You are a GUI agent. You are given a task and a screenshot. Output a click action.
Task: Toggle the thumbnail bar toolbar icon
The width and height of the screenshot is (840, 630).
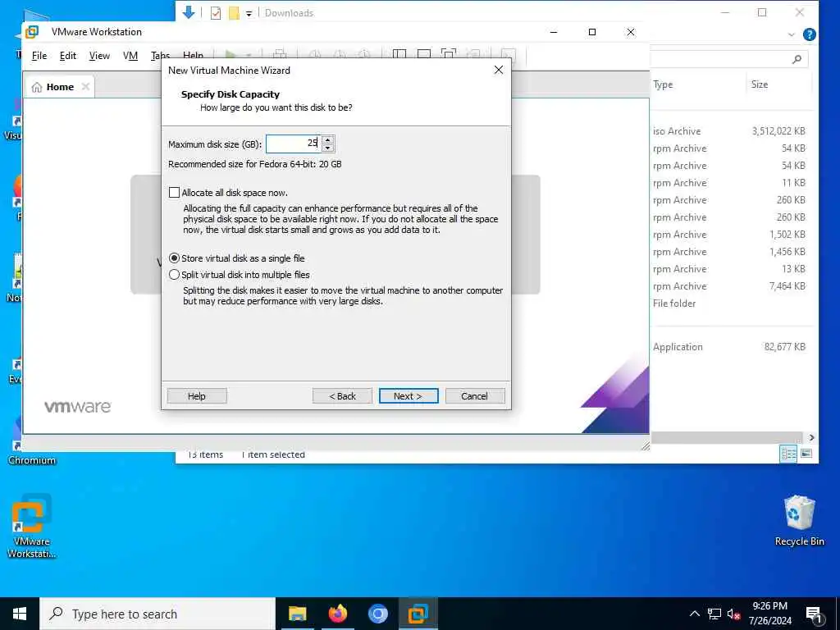(424, 55)
